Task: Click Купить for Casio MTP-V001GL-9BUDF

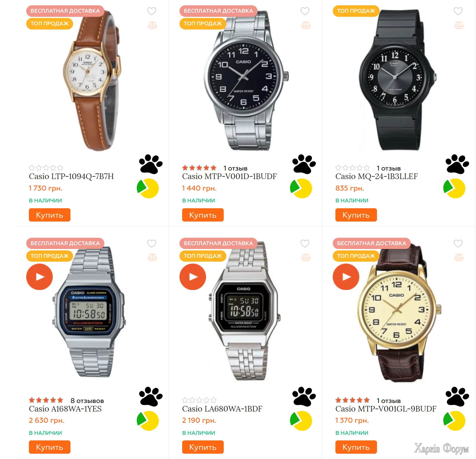Action: point(356,447)
